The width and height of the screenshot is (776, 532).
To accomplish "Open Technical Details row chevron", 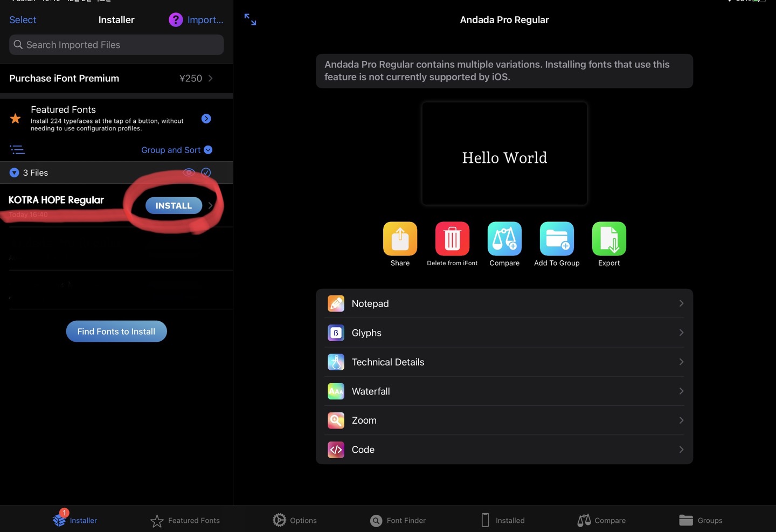I will point(681,362).
